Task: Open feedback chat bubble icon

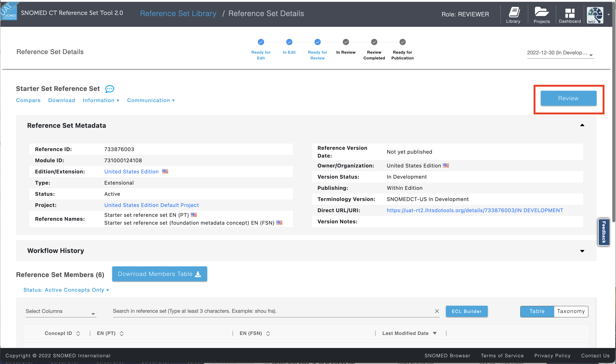Action: coord(110,89)
